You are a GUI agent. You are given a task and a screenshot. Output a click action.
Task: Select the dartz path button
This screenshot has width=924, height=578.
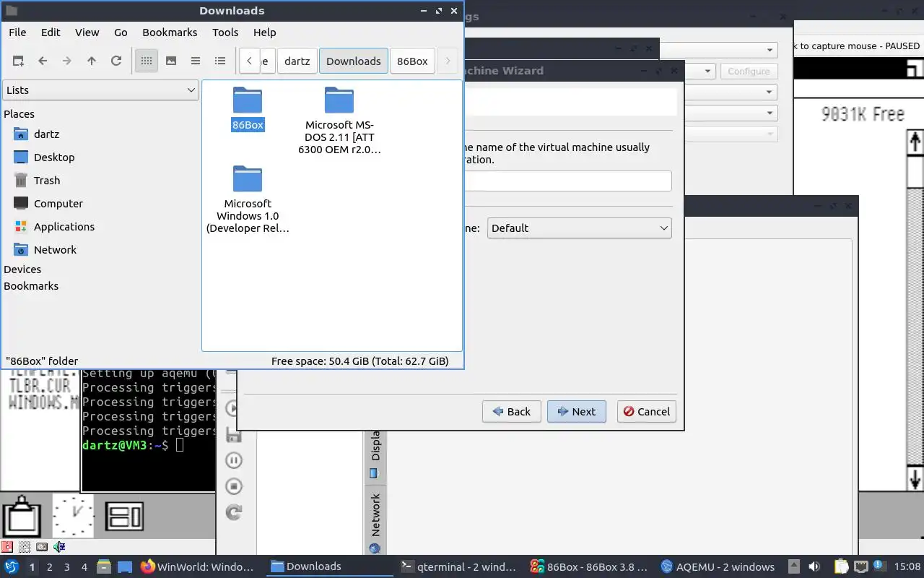[x=297, y=61]
